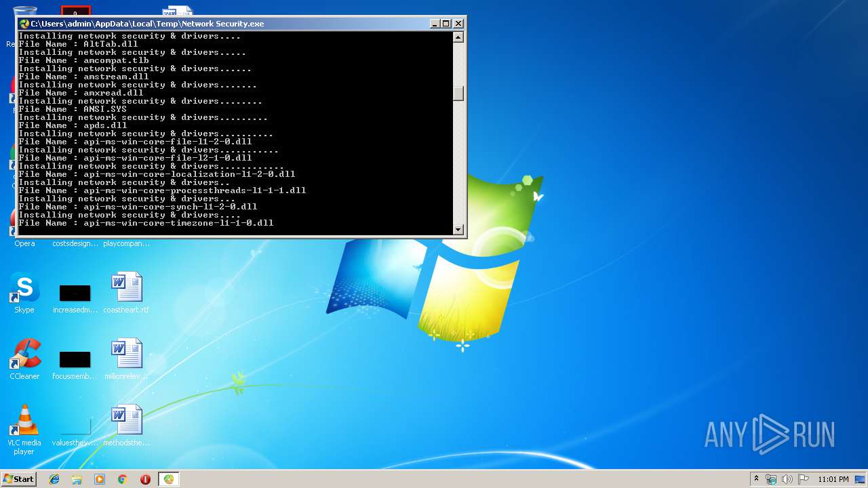Click line 'File Name : amstream.dll'
Screen dimensions: 868x488
pos(83,77)
